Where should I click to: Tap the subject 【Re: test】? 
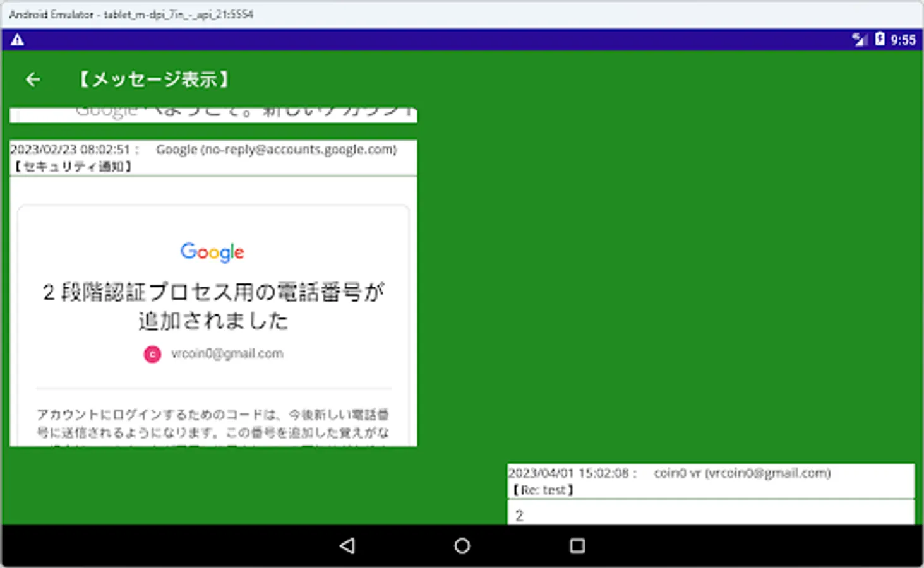tap(543, 490)
